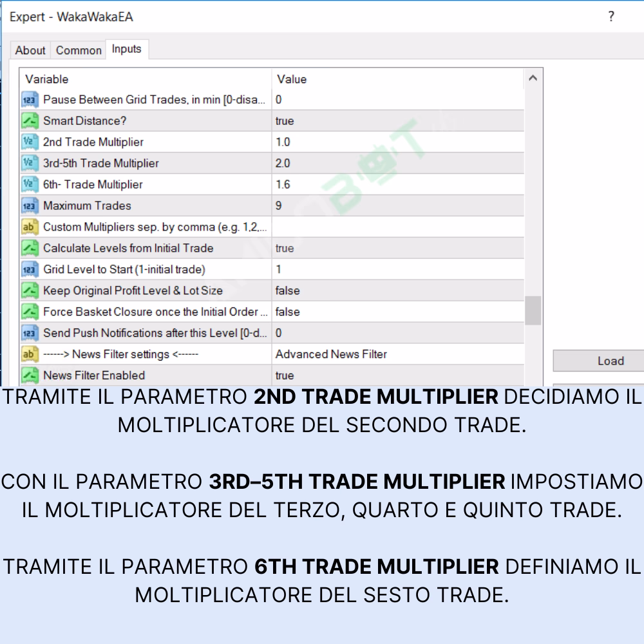Click the empty Custom Multipliers value field

click(397, 227)
